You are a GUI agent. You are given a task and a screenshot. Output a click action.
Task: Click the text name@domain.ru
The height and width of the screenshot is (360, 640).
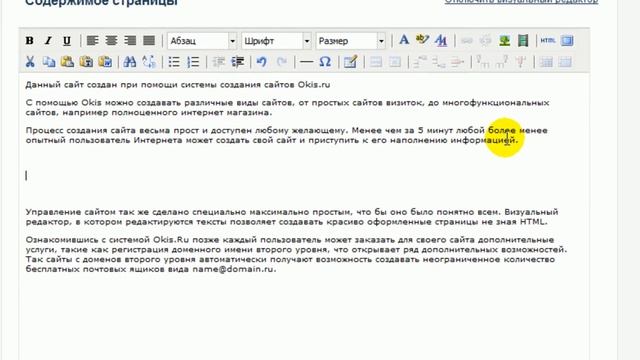(x=234, y=269)
